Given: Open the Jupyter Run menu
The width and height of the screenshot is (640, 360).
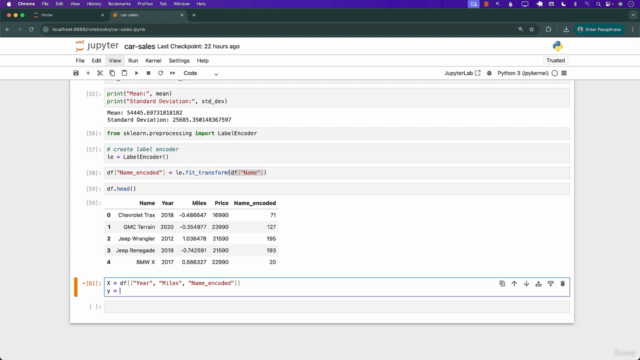Looking at the screenshot, I should pyautogui.click(x=133, y=60).
